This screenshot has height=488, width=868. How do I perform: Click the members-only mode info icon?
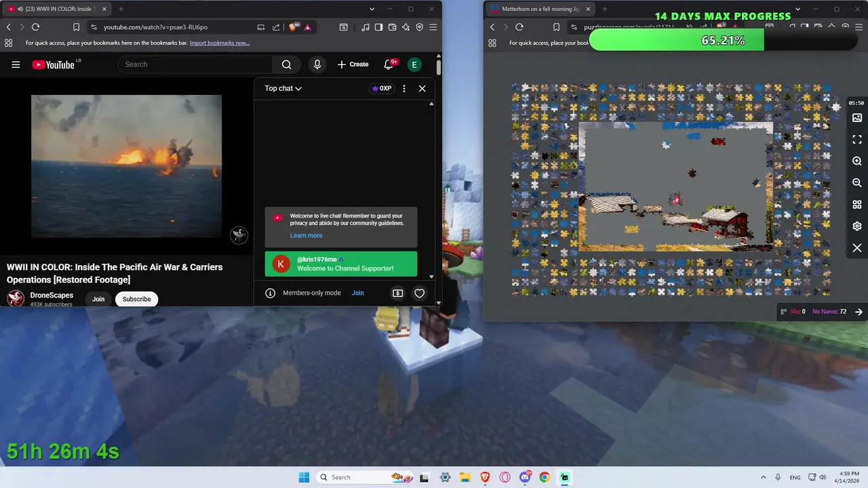[270, 293]
